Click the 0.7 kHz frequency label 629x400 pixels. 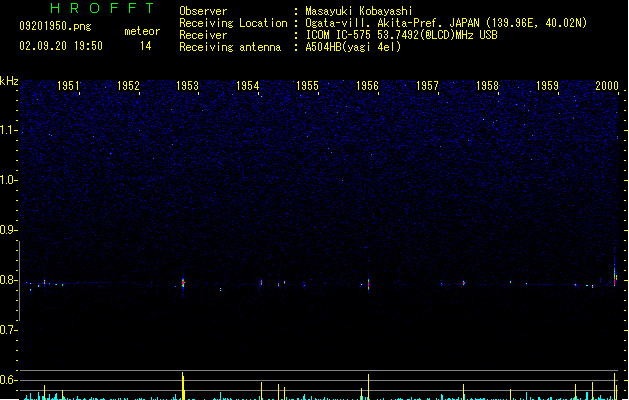point(9,330)
